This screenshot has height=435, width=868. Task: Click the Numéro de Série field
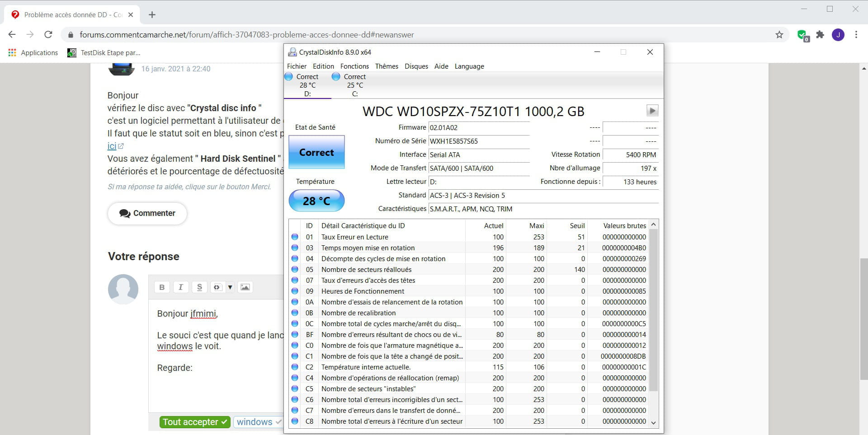point(479,141)
